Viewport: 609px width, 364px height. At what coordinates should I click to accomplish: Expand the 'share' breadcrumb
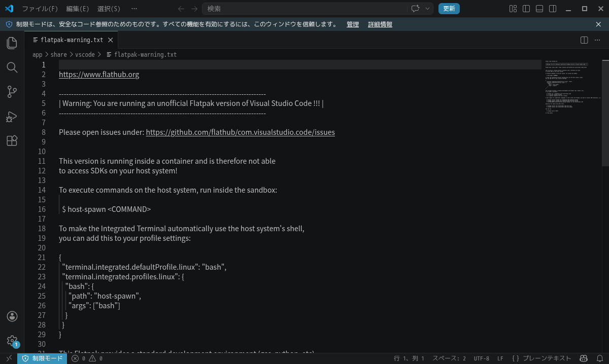[59, 54]
